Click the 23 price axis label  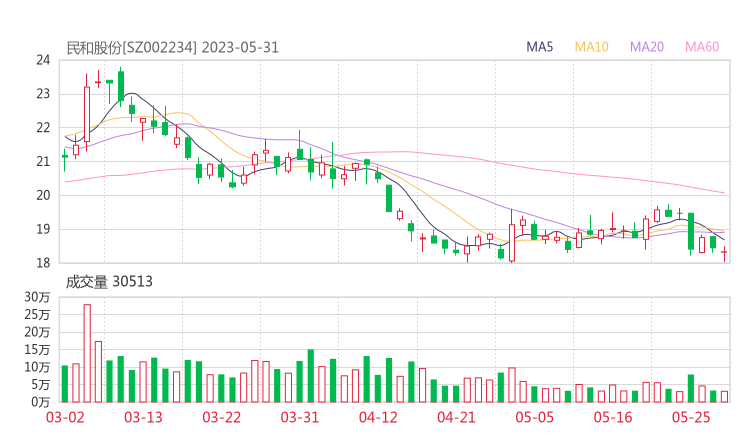[x=43, y=94]
